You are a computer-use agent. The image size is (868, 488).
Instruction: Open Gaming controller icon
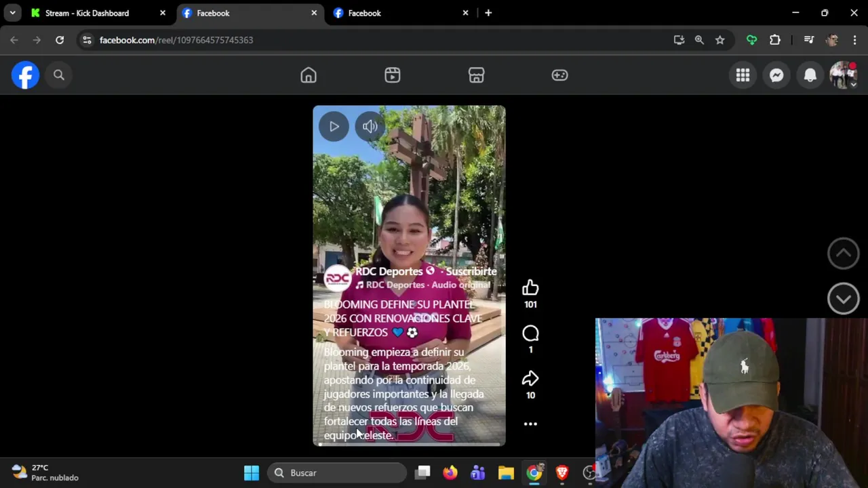[559, 75]
